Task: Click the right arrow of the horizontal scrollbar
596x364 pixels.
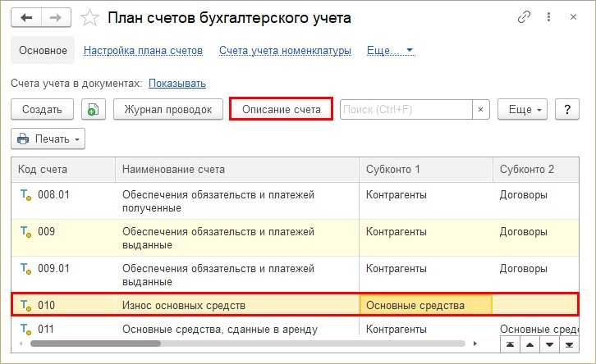Action: click(475, 344)
